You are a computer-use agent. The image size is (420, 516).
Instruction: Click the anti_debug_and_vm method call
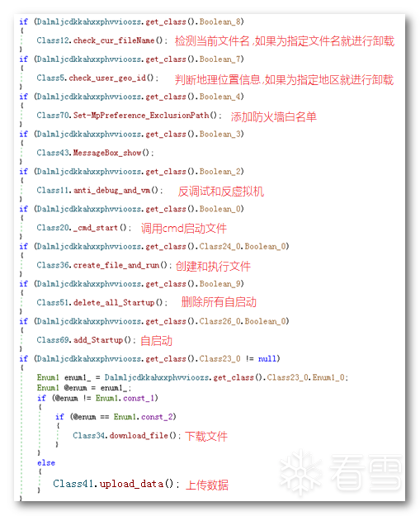[112, 190]
